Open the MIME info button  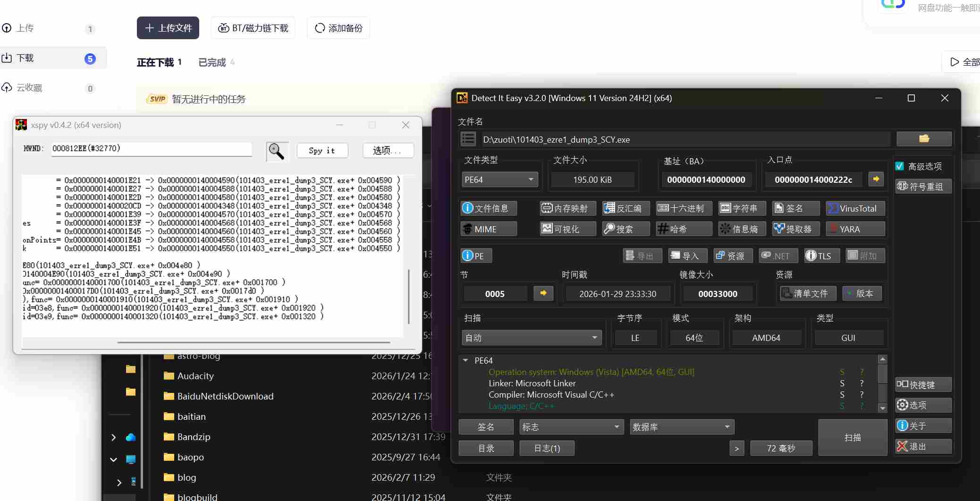point(489,229)
